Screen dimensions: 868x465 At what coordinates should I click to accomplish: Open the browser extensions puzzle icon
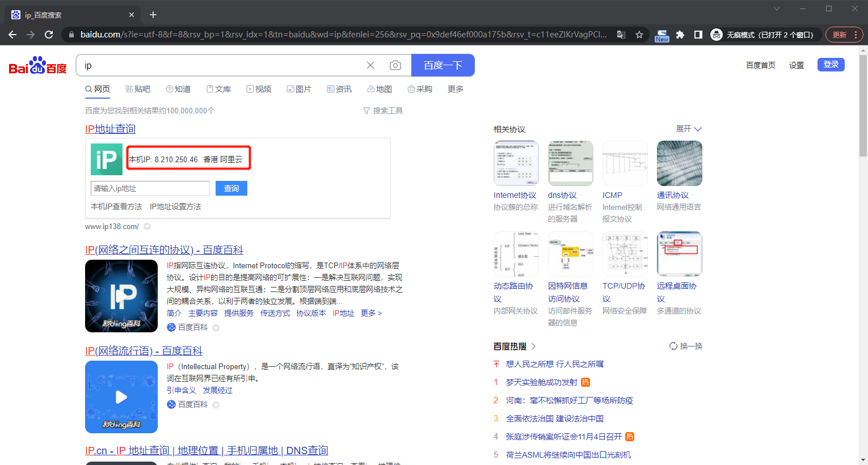[x=680, y=35]
